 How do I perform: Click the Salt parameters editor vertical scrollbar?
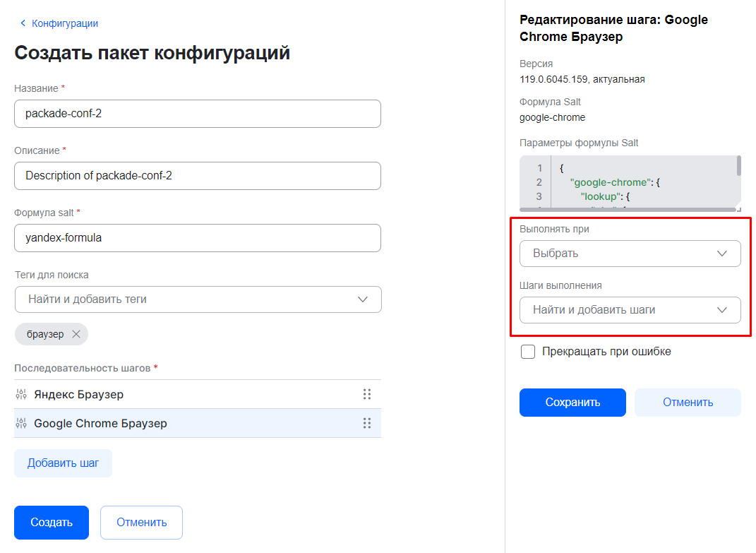point(738,166)
